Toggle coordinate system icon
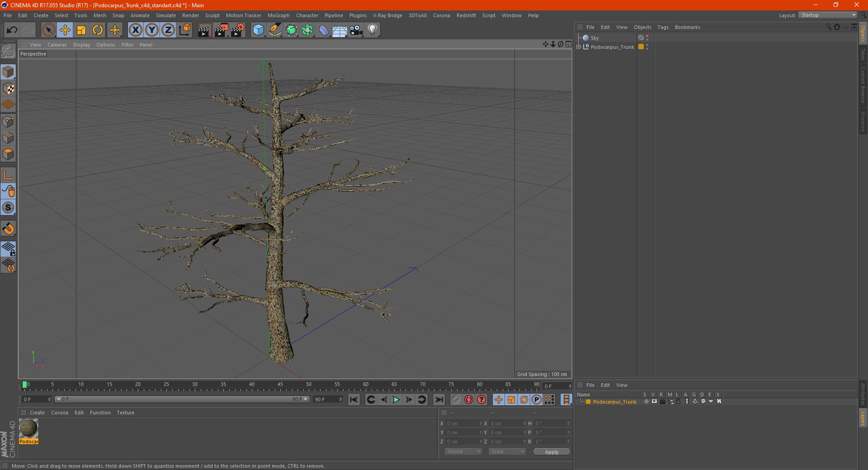The width and height of the screenshot is (868, 470). tap(184, 30)
